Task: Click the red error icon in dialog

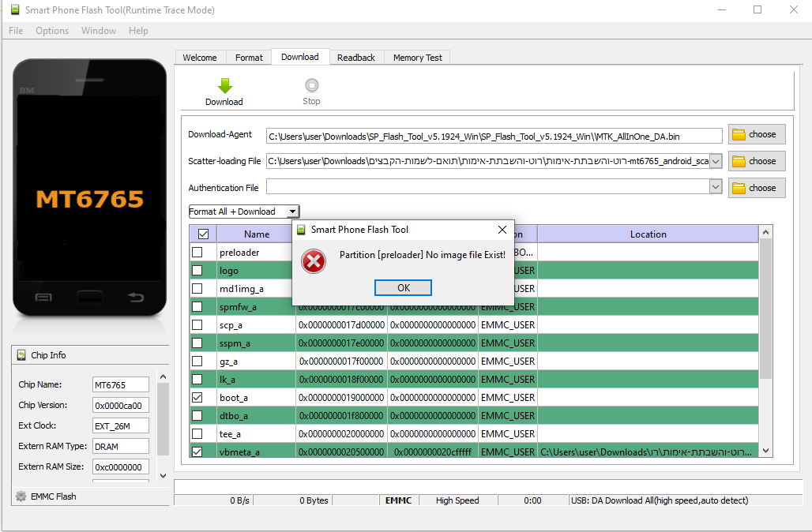Action: (314, 261)
